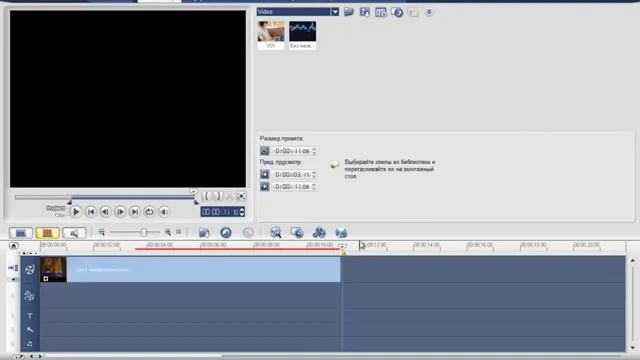640x360 pixels.
Task: Jump to end with the End button
Action: (135, 211)
